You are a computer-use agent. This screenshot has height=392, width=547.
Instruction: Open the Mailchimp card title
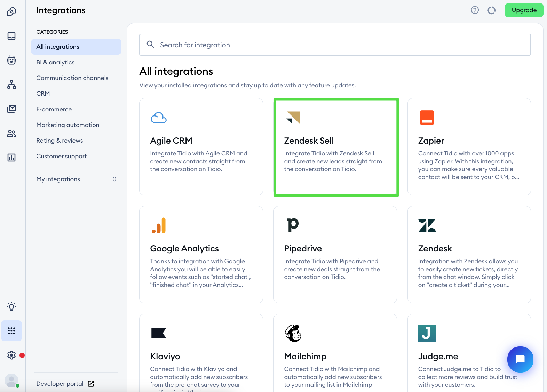click(305, 356)
